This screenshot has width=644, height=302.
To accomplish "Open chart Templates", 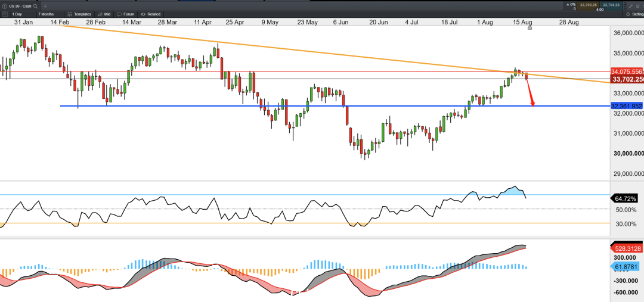I will [x=80, y=14].
